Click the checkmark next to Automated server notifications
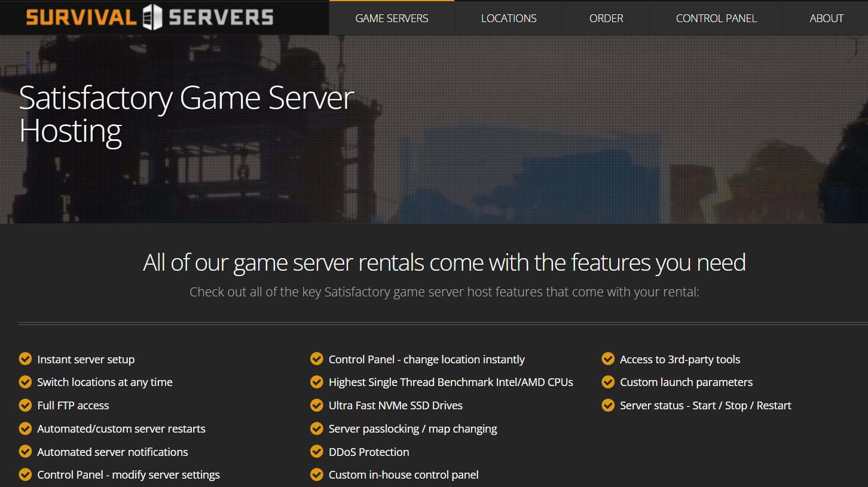The width and height of the screenshot is (868, 487). coord(25,451)
